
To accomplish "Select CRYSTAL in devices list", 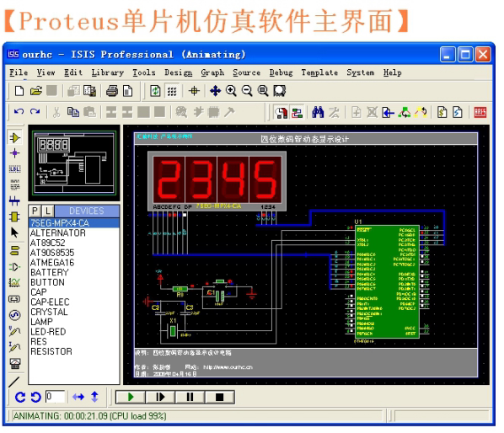I will point(74,312).
